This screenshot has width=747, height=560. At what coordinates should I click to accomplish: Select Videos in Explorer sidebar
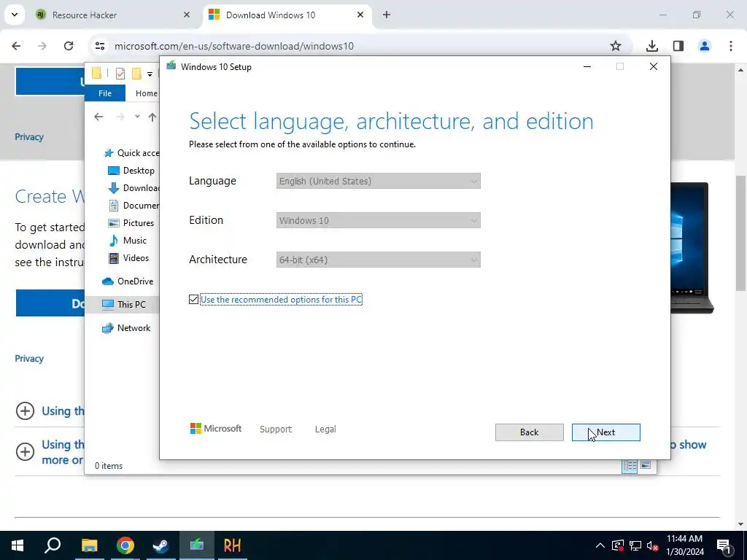(128, 258)
